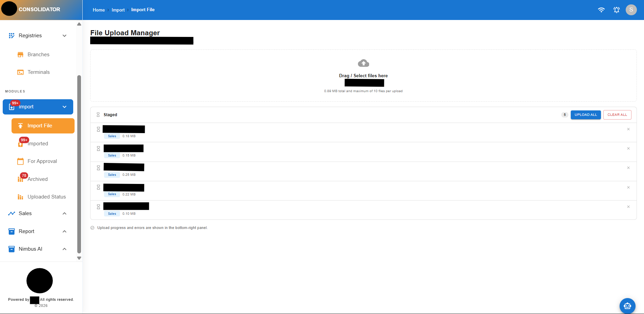Open Import from the breadcrumb trail
The width and height of the screenshot is (644, 314).
[118, 10]
